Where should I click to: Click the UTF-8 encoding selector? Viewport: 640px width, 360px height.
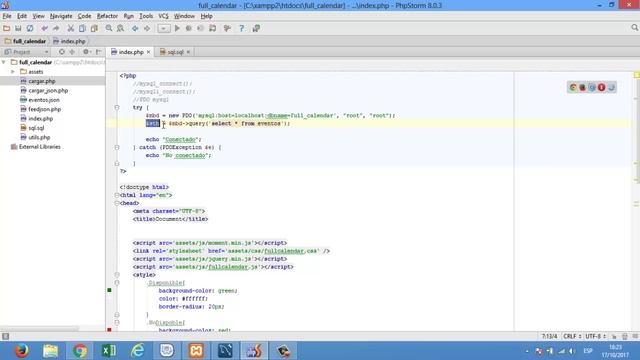(595, 336)
